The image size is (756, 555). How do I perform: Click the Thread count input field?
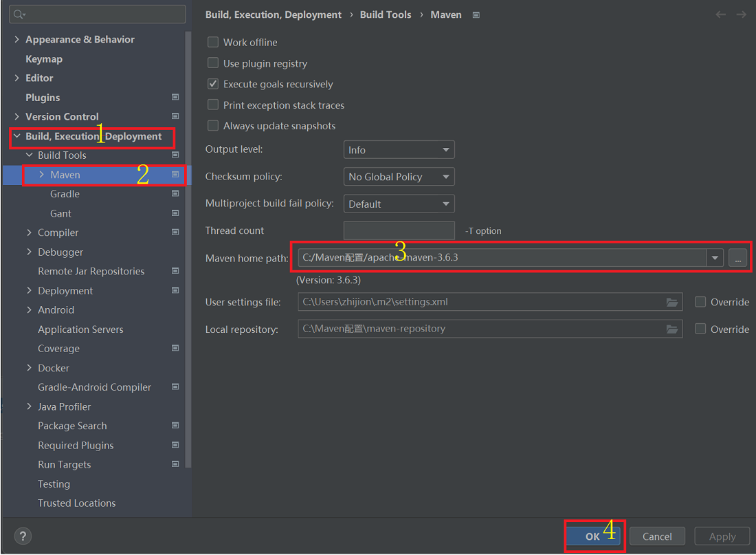coord(399,230)
